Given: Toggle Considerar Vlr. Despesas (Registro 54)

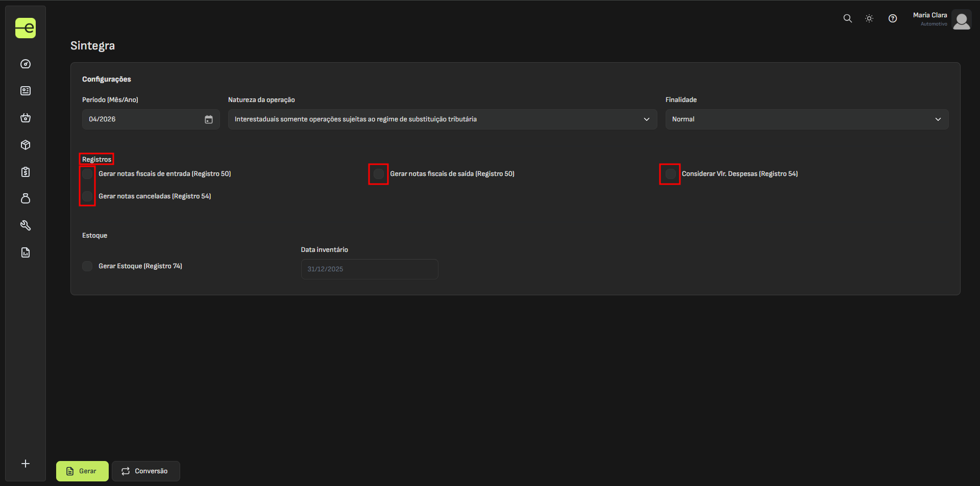Looking at the screenshot, I should [x=670, y=174].
